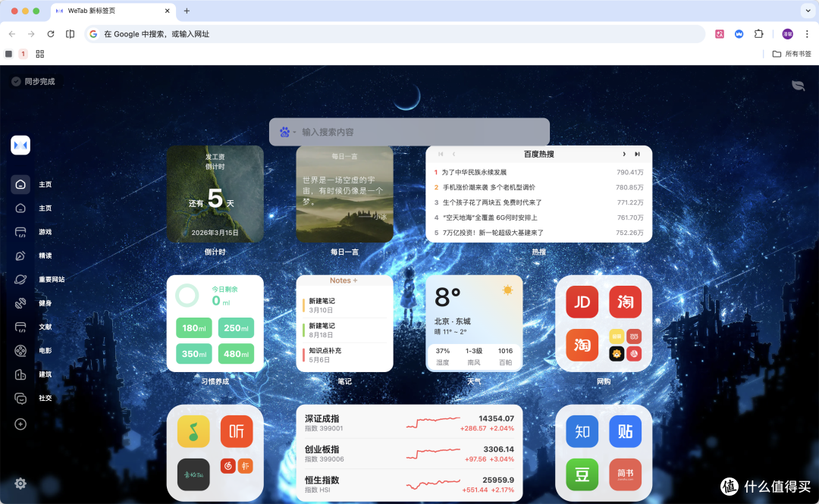Jump to the first hot search source
This screenshot has height=504, width=819.
(x=441, y=154)
